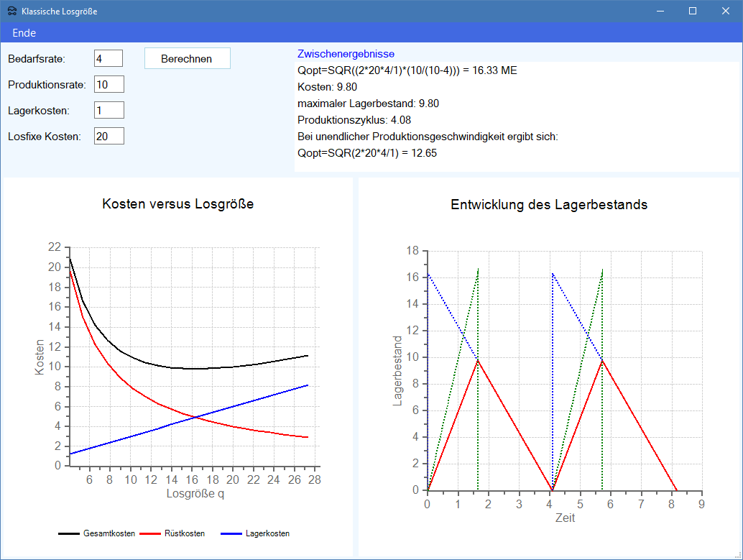Click the application icon in title bar
Image resolution: width=743 pixels, height=560 pixels.
[11, 12]
